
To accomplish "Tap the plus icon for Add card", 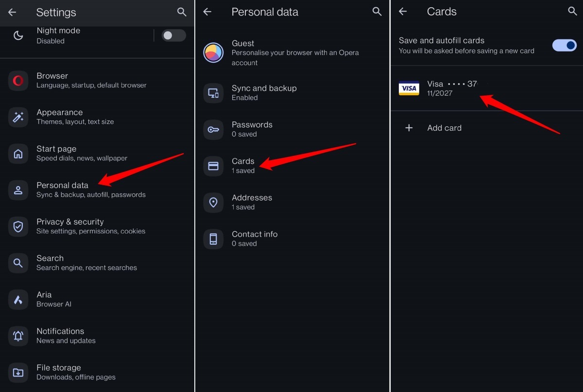I will [x=409, y=128].
